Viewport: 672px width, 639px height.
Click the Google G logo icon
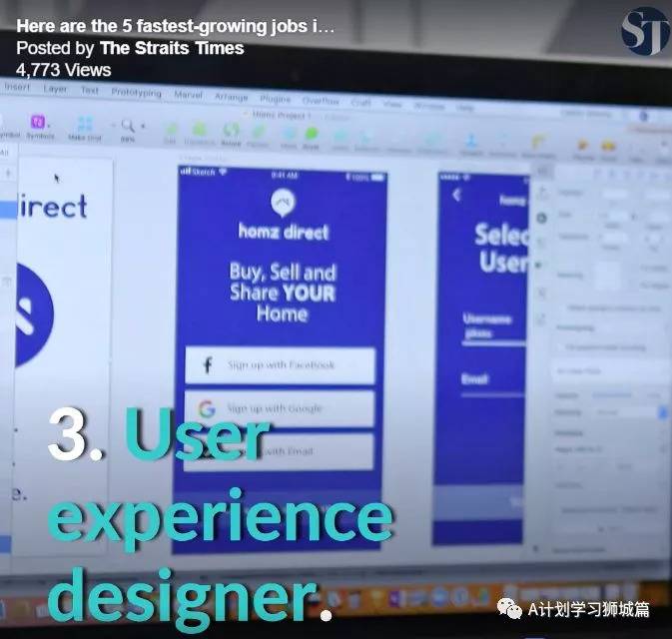tap(207, 408)
